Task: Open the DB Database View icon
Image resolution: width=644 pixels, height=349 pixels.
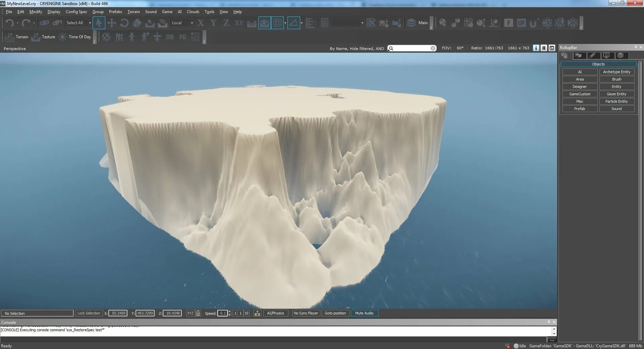Action: tap(170, 37)
